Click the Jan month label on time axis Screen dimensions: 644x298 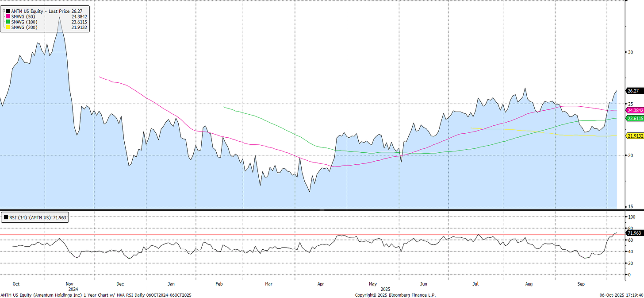coord(171,283)
